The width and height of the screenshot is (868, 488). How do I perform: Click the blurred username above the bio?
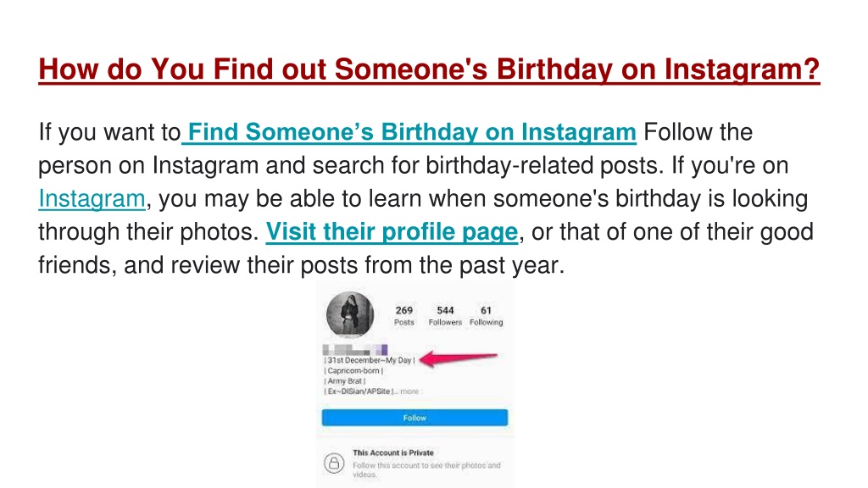coord(355,350)
